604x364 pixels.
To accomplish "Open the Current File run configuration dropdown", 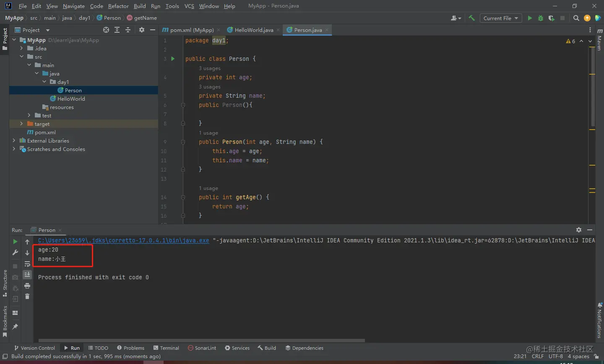I will [x=501, y=18].
